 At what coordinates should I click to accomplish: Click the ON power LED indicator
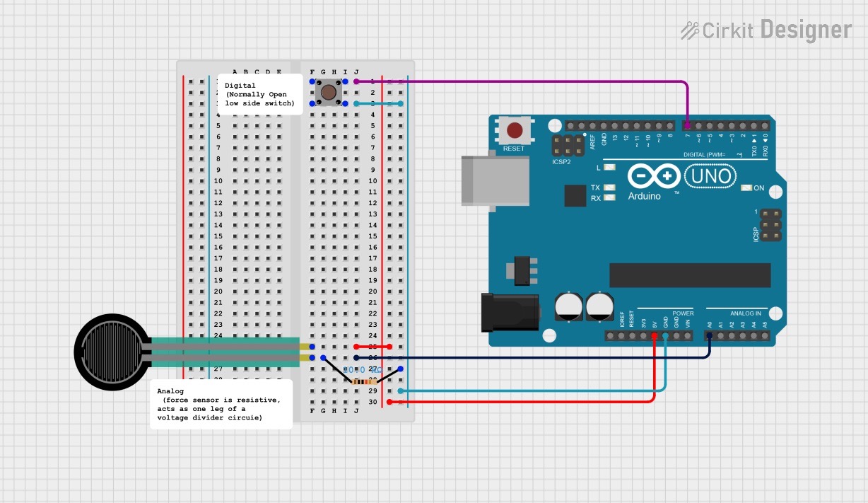[746, 188]
